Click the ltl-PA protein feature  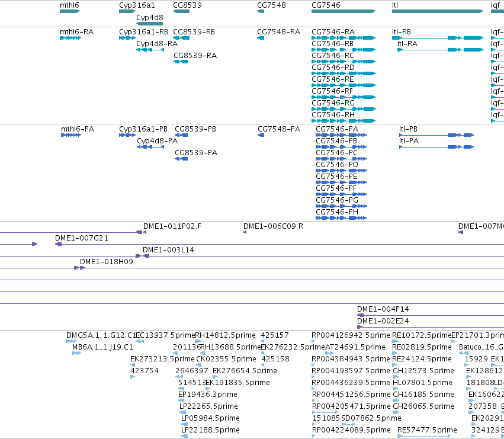pos(436,147)
